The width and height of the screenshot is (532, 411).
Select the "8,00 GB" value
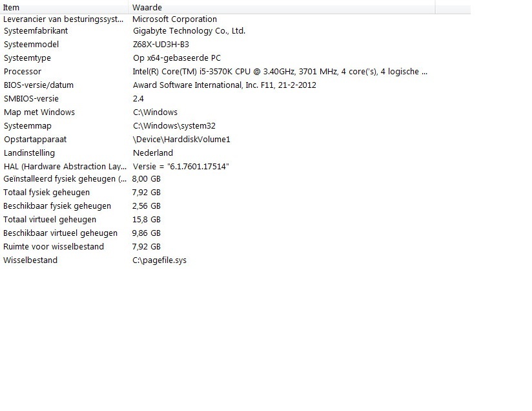(146, 179)
